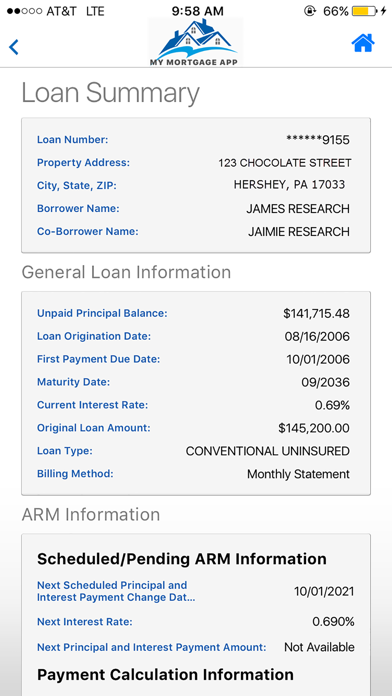Tap the Next Interest Rate label
The image size is (392, 696).
(x=85, y=622)
